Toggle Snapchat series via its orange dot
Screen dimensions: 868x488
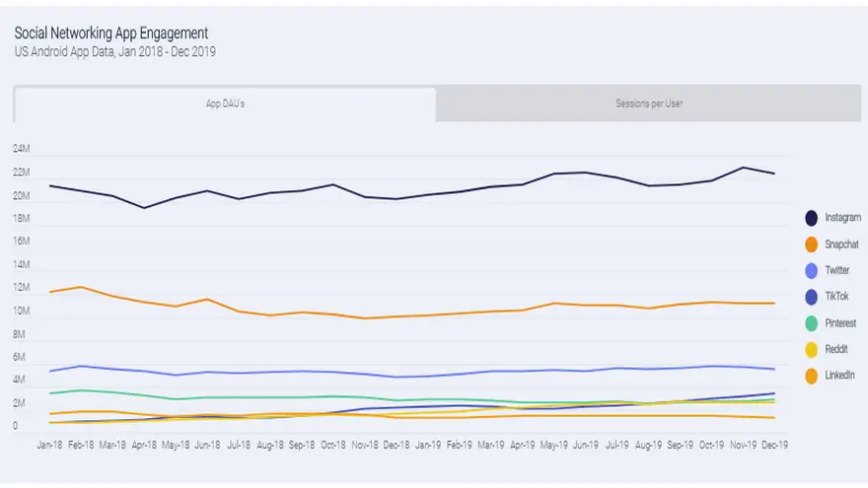pos(811,244)
